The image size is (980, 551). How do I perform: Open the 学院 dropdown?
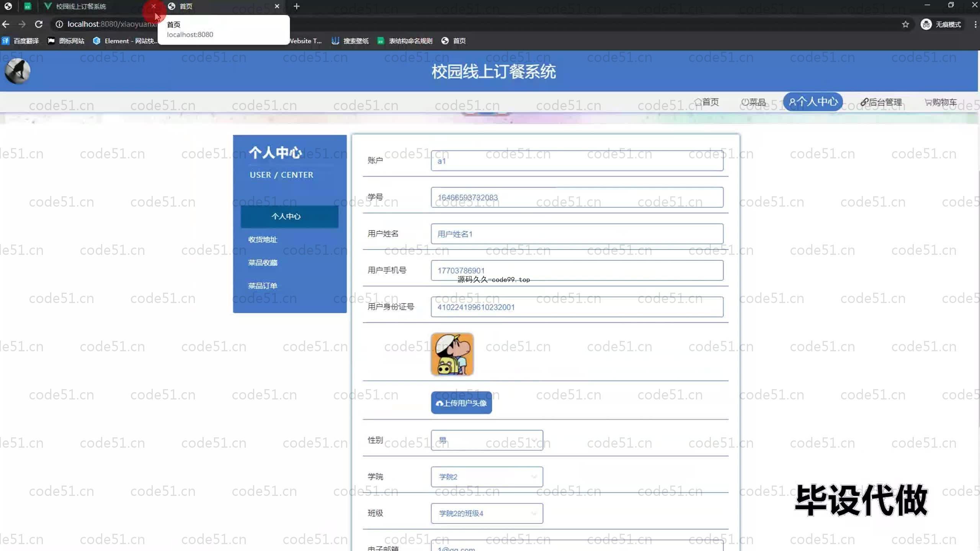coord(487,477)
